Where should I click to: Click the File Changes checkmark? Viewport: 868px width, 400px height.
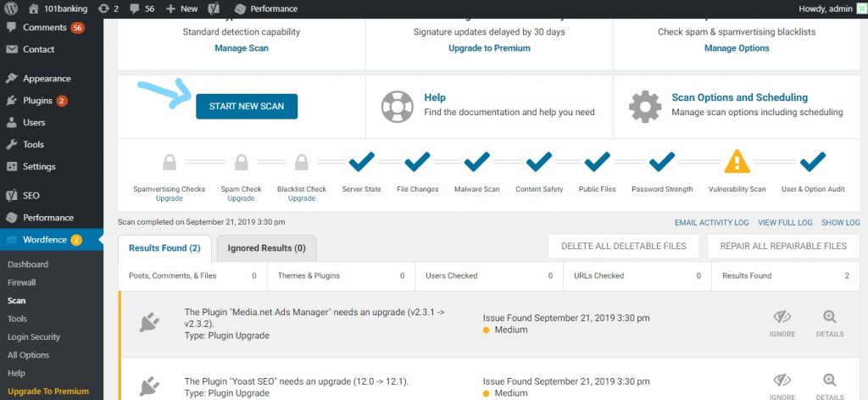coord(417,162)
